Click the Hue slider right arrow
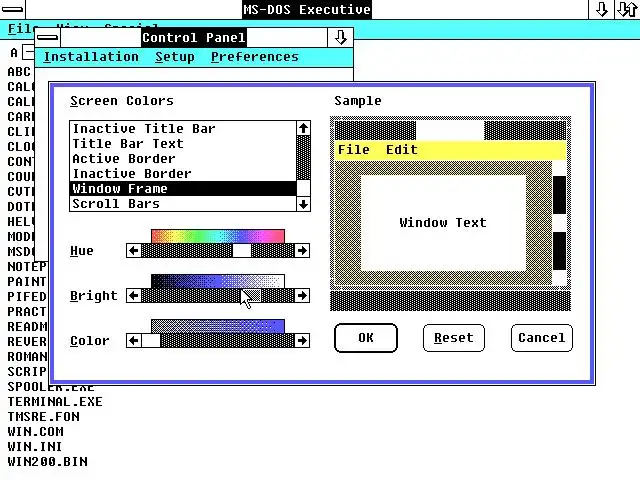The width and height of the screenshot is (640, 480). pyautogui.click(x=302, y=250)
